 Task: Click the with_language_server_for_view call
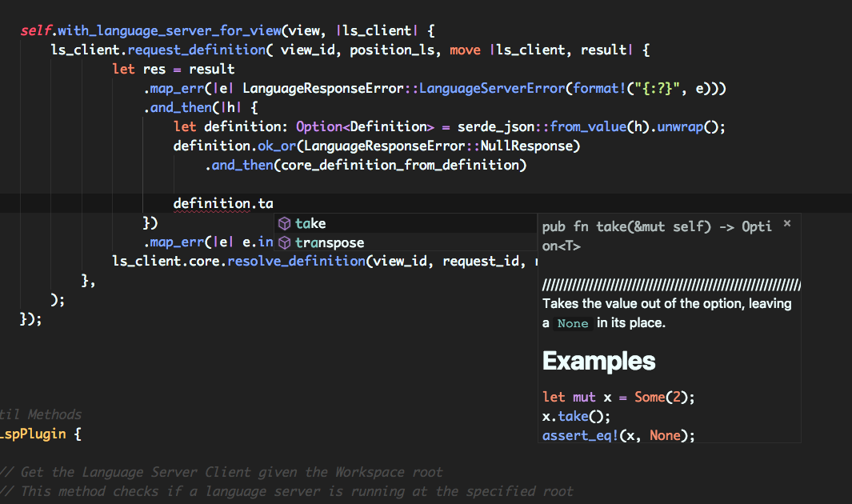(169, 30)
